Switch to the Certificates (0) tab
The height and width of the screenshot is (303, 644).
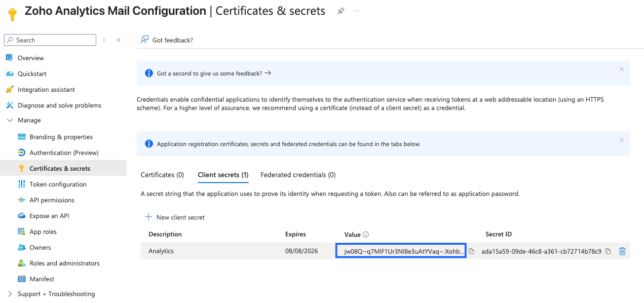(162, 175)
